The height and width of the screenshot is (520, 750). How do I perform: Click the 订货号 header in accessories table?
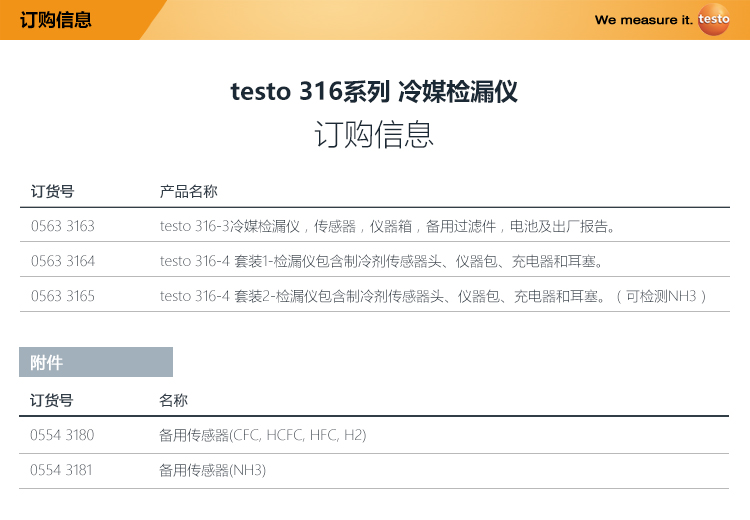52,400
